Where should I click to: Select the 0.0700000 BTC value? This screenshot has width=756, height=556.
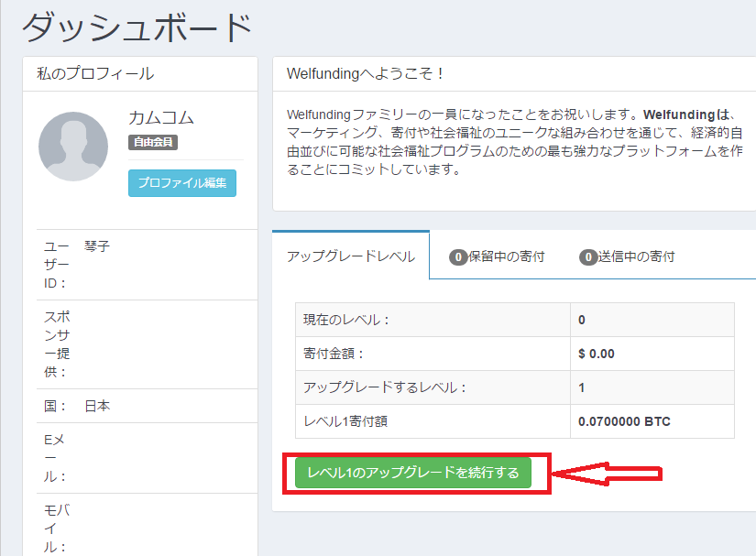pyautogui.click(x=624, y=421)
